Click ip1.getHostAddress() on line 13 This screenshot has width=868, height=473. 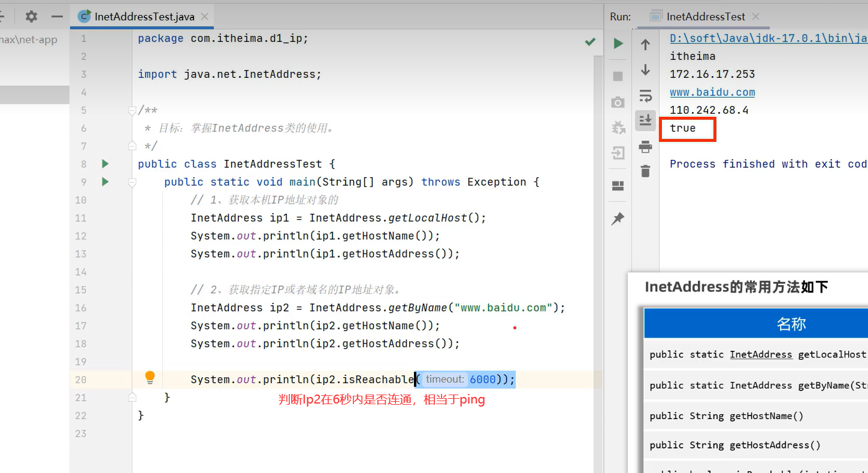coord(382,254)
